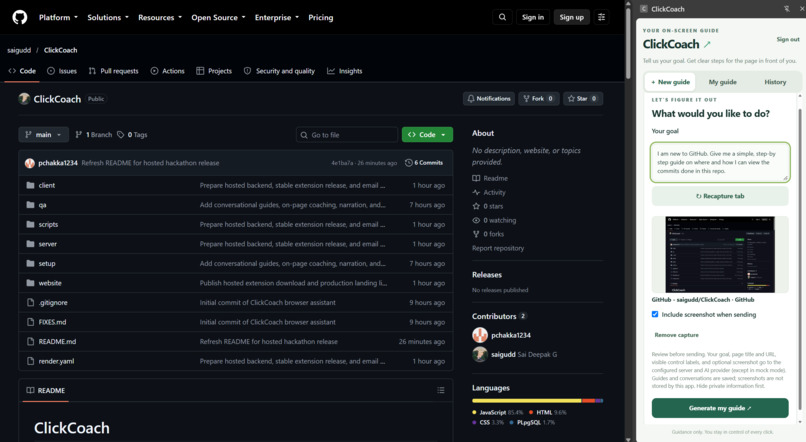The image size is (806, 442).
Task: Click the GitHub logo icon
Action: (20, 17)
